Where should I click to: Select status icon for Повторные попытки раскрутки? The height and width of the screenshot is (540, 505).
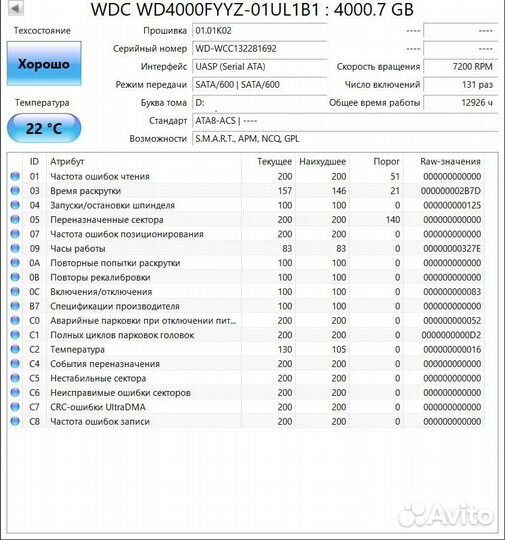15,263
